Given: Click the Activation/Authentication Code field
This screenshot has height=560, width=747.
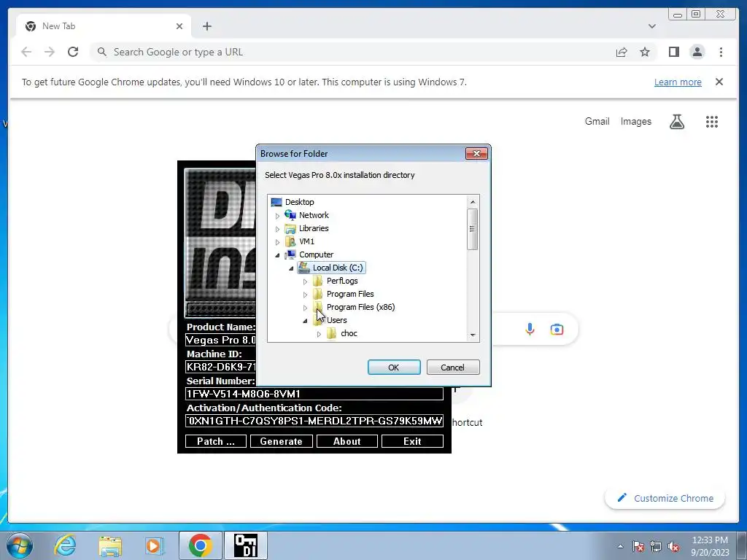Looking at the screenshot, I should 314,421.
